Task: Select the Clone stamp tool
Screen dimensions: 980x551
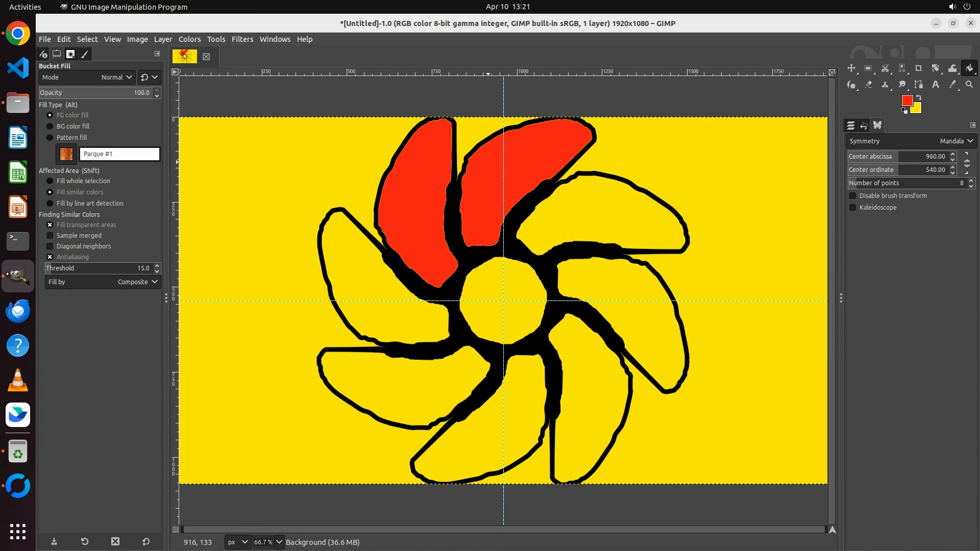Action: tap(885, 85)
